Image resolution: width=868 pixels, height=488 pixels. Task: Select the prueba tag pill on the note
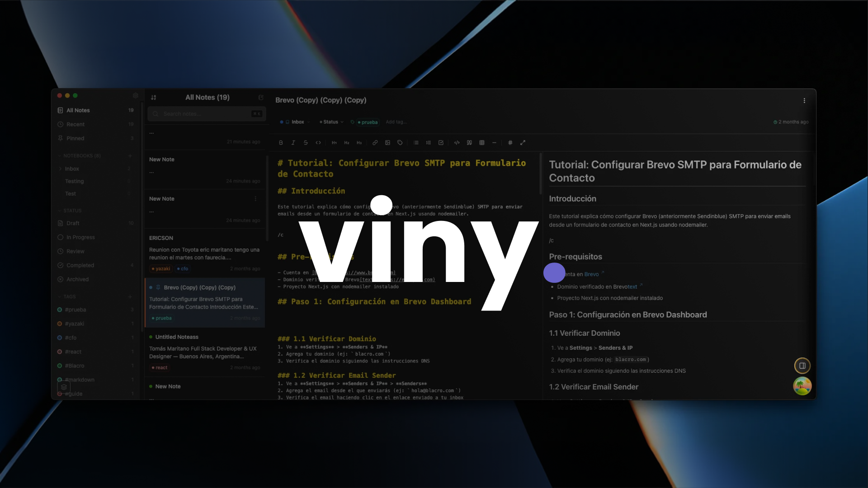pyautogui.click(x=367, y=122)
